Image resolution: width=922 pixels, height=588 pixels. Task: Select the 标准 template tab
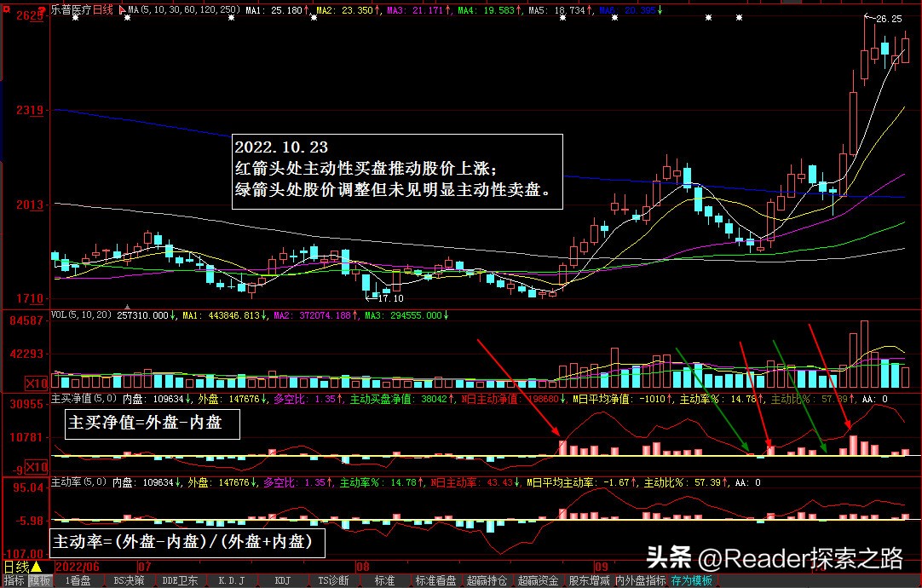tap(384, 581)
